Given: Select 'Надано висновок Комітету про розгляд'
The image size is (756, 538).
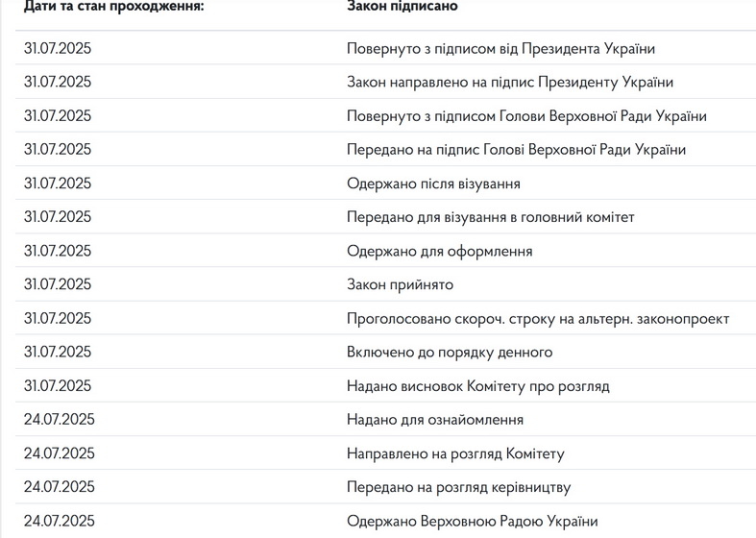Looking at the screenshot, I should 477,386.
